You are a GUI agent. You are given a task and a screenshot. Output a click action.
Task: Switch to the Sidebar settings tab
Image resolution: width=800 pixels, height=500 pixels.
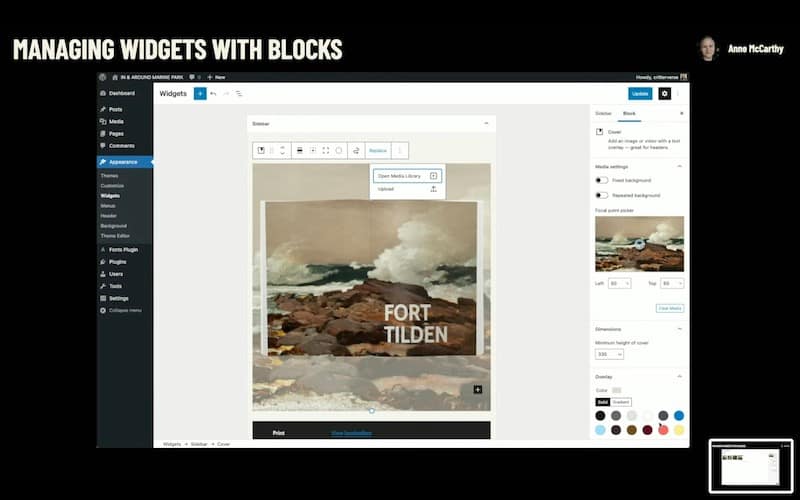click(603, 114)
